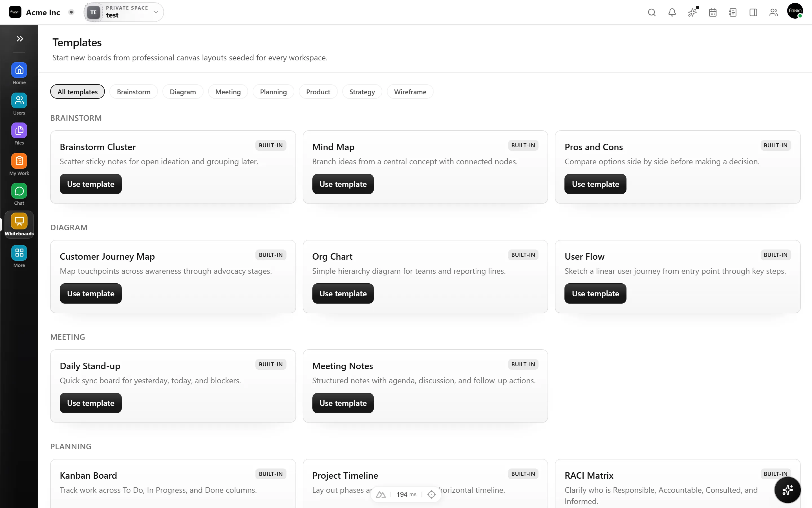The image size is (812, 508).
Task: Filter templates by Planning
Action: pyautogui.click(x=273, y=92)
